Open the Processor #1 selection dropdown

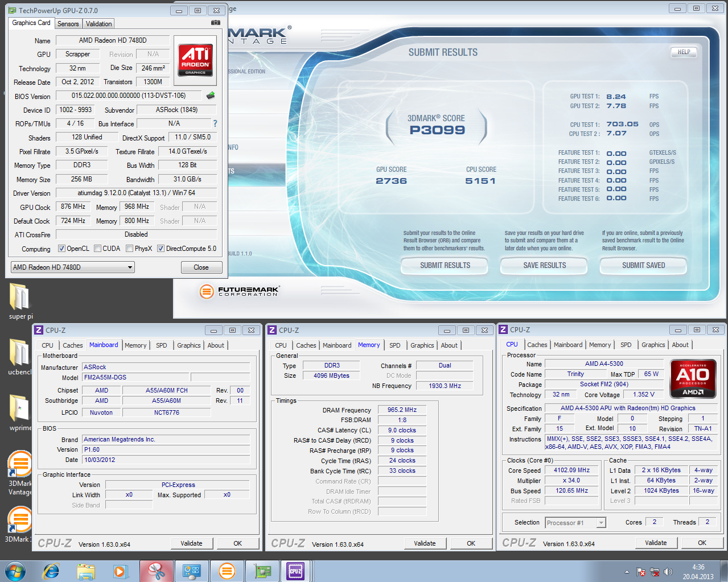coord(575,523)
